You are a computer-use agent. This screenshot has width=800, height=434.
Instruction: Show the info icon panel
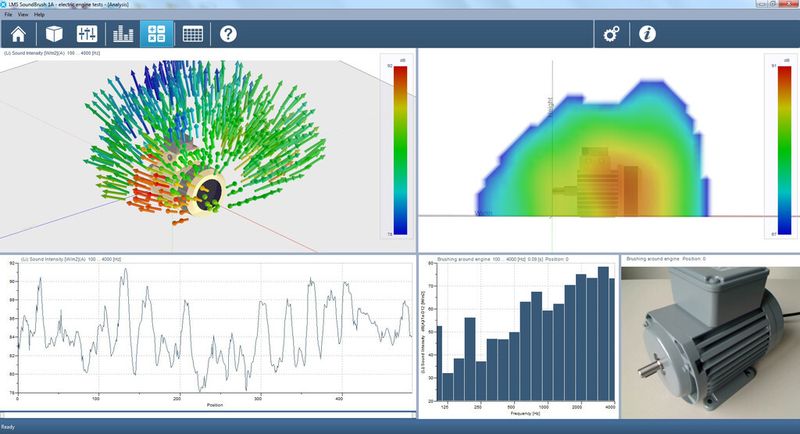[x=647, y=34]
